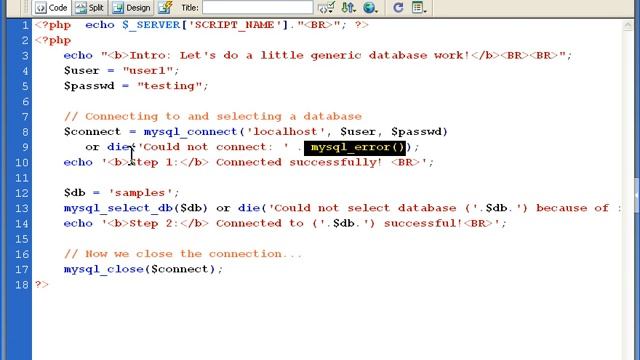
Task: Click $connect variable on line 8
Action: [x=92, y=132]
